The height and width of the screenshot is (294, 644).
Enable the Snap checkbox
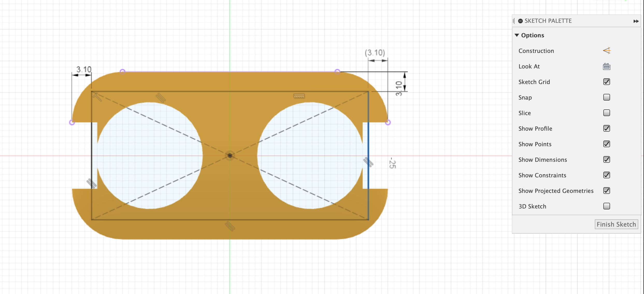(607, 97)
